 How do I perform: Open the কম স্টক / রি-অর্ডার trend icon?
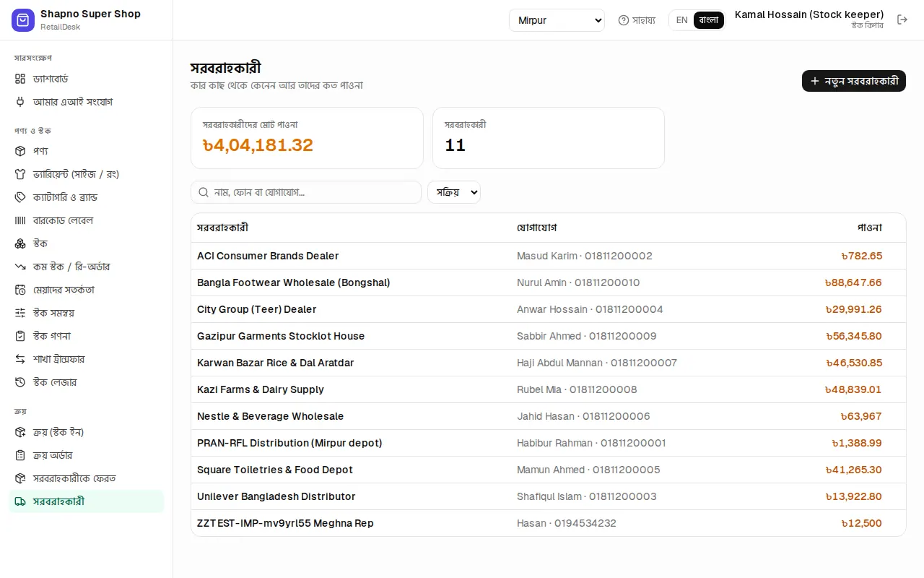20,267
